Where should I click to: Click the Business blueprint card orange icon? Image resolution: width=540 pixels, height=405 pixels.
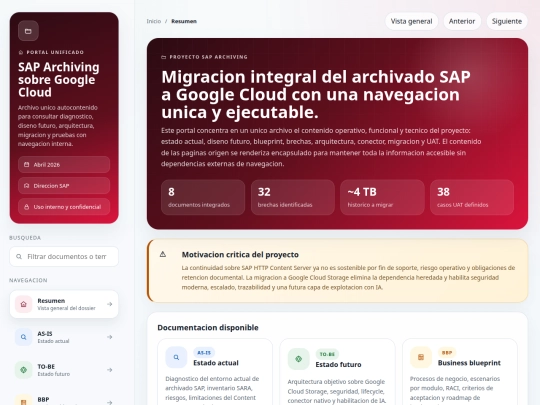click(421, 357)
